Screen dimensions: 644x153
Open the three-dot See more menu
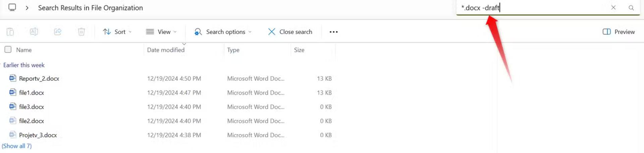pos(333,32)
